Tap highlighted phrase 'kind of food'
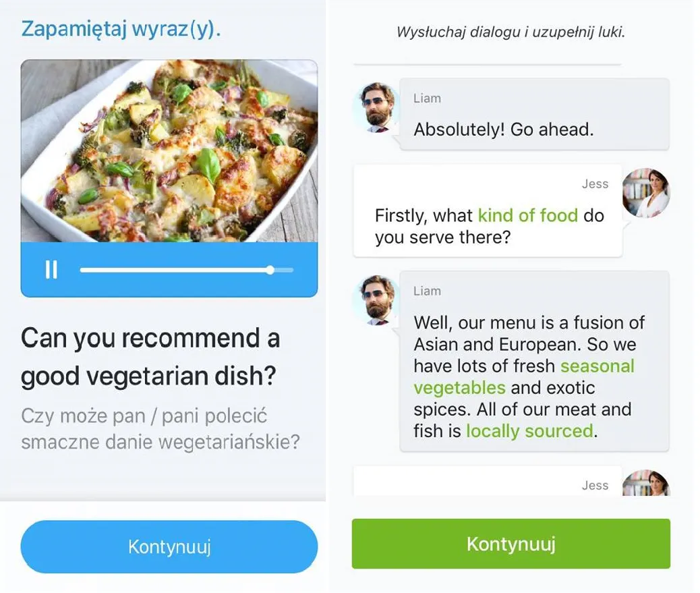The image size is (700, 593). pyautogui.click(x=527, y=216)
